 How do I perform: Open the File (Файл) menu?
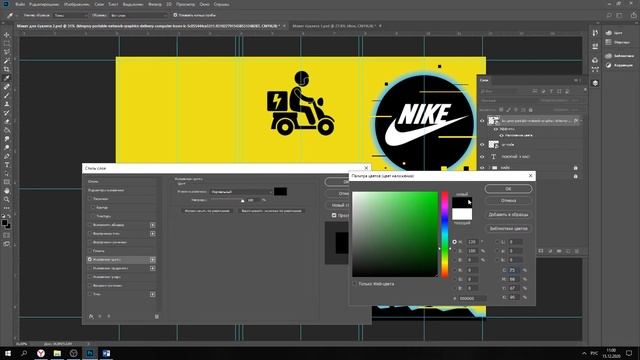(20, 4)
